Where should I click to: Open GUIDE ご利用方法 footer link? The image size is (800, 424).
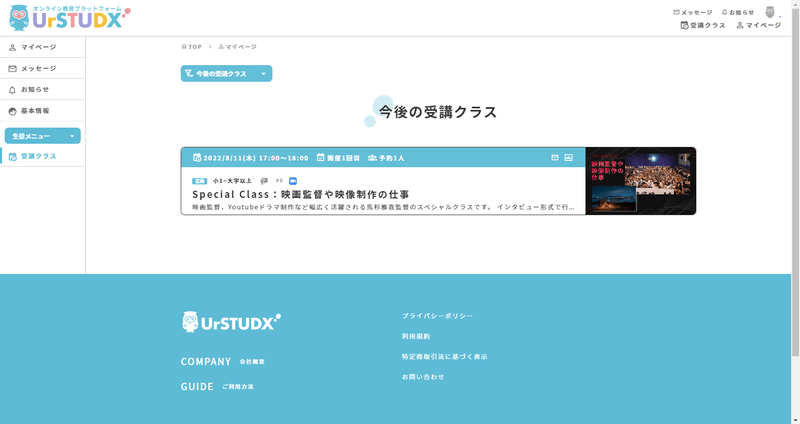[217, 387]
